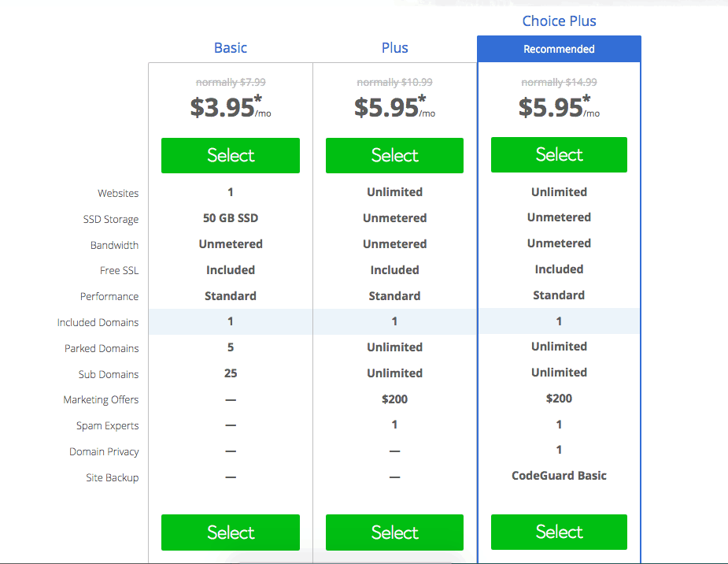The height and width of the screenshot is (564, 728).
Task: Select the SSD Storage row label
Action: click(x=111, y=220)
